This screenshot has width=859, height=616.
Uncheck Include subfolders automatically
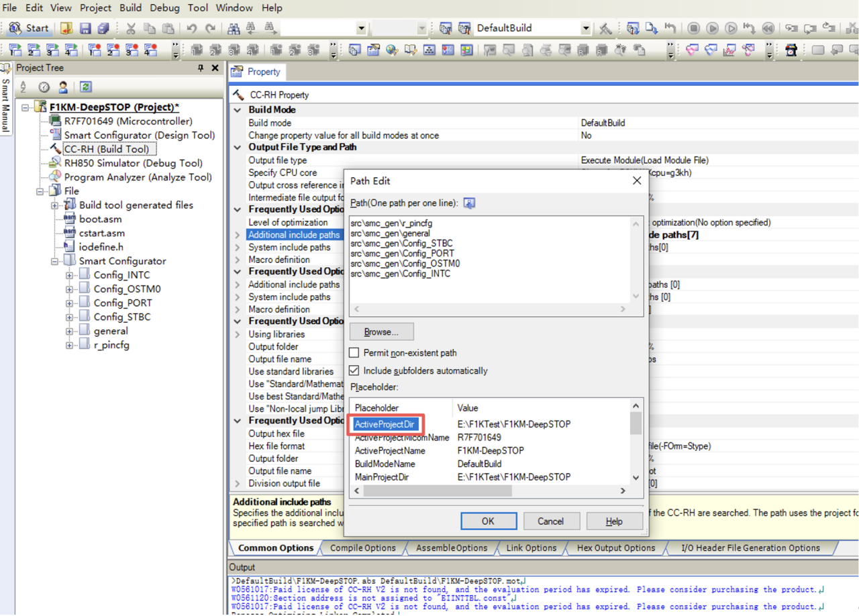(x=354, y=370)
